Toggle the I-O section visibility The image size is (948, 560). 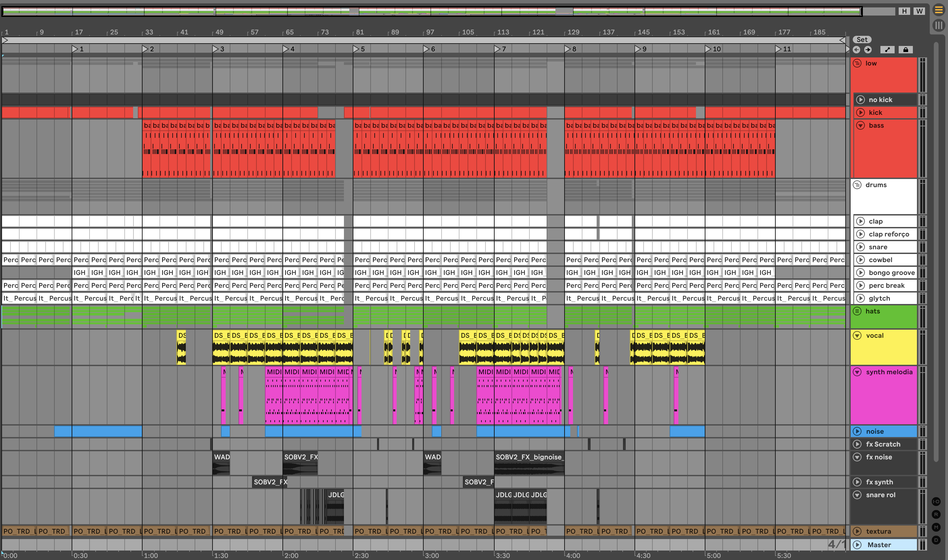pyautogui.click(x=936, y=502)
